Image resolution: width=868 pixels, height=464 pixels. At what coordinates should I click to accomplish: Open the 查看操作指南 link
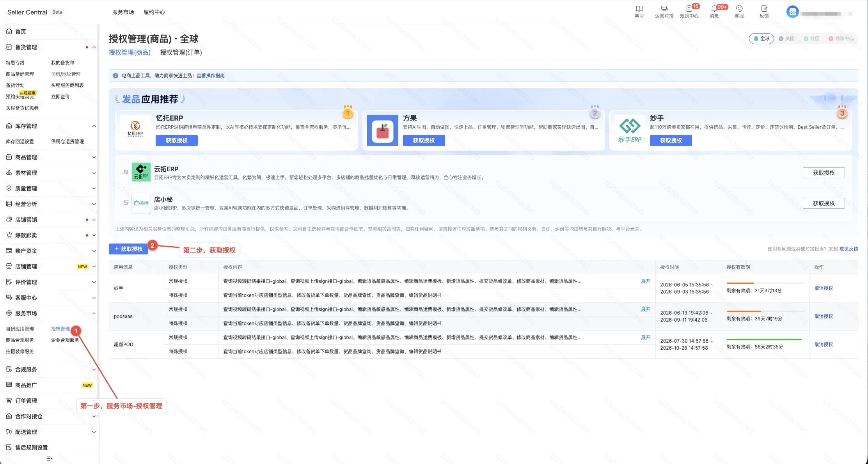211,76
